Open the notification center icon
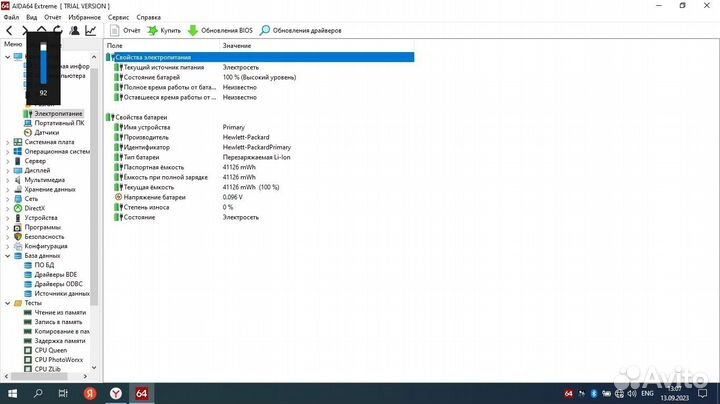 click(703, 393)
